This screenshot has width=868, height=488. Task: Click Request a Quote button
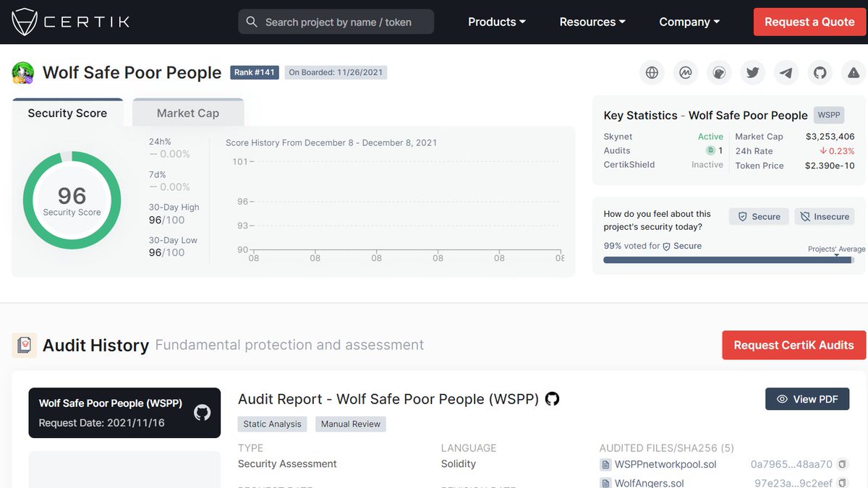coord(809,22)
